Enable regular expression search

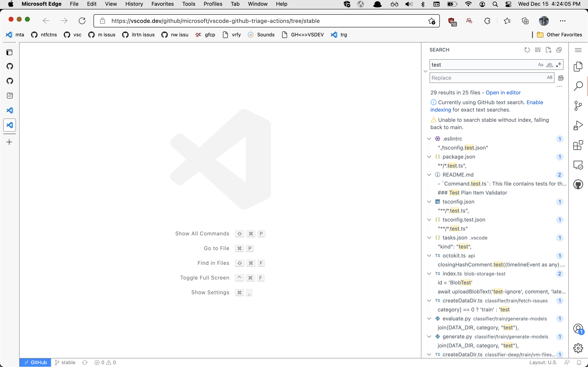point(559,64)
